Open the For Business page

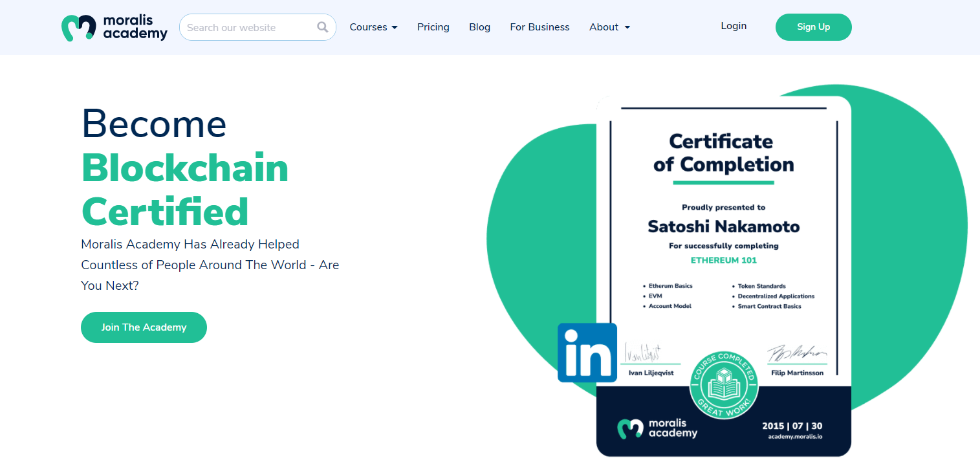pyautogui.click(x=540, y=27)
